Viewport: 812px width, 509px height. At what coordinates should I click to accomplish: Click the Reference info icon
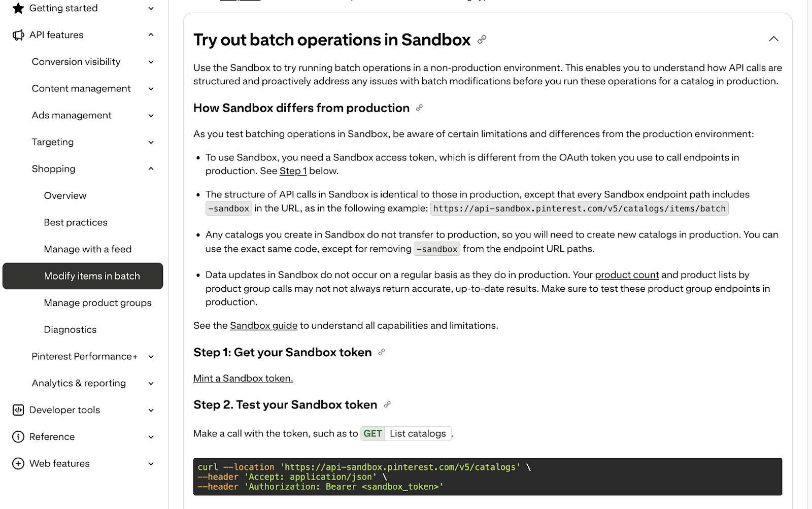pos(18,437)
